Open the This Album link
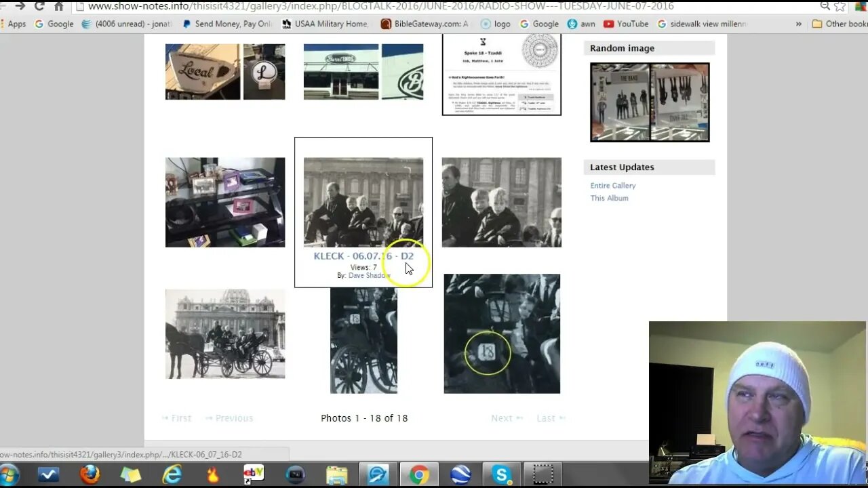 (609, 199)
